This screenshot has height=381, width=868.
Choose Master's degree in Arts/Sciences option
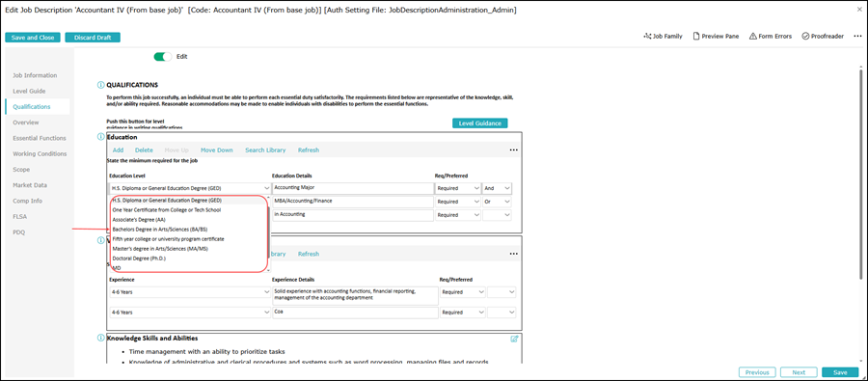pos(188,249)
